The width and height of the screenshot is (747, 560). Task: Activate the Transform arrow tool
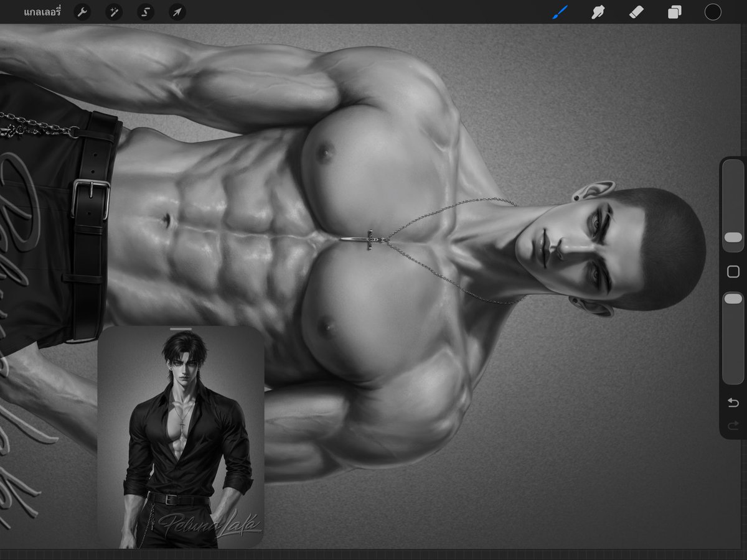point(177,12)
